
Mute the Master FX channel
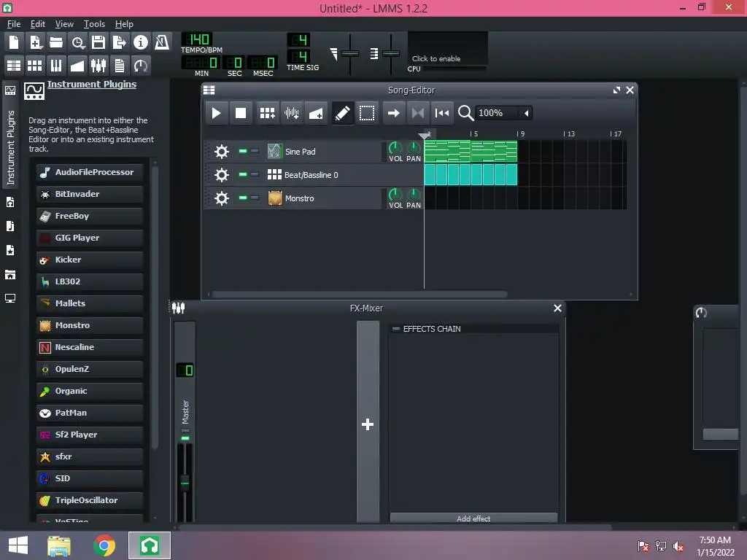tap(185, 438)
